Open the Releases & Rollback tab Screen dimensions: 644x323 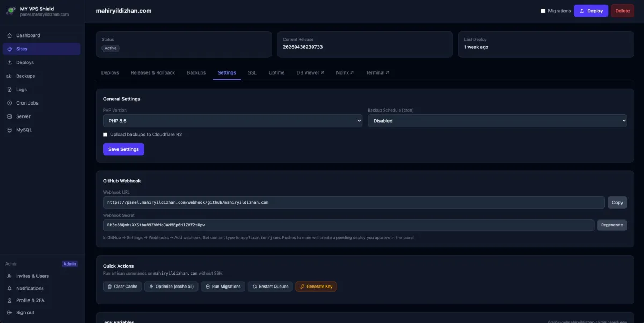point(153,72)
